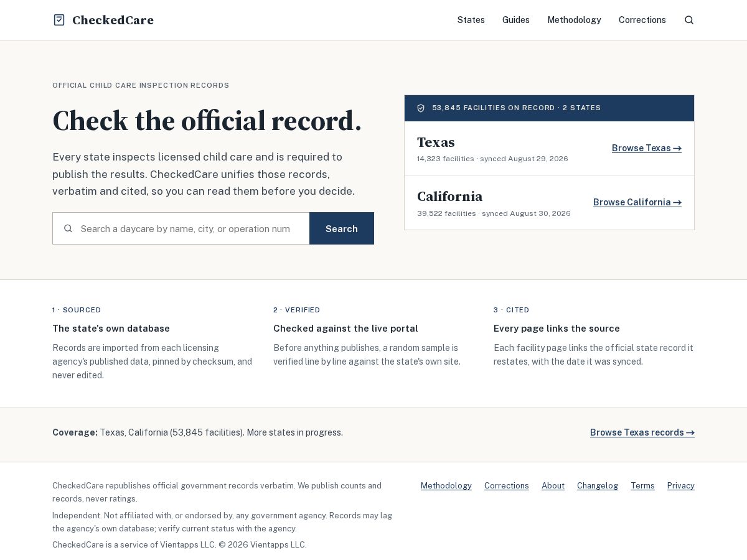Click the CheckedCare brand name
747x560 pixels.
[x=113, y=20]
